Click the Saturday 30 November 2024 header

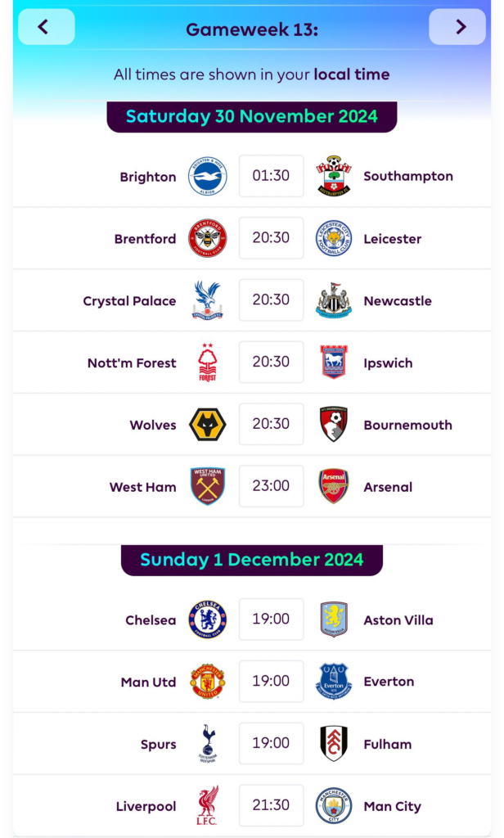252,116
